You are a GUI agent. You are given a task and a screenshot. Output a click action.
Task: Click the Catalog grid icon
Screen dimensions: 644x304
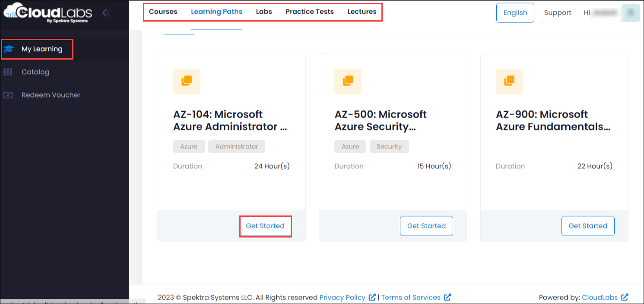(x=8, y=72)
